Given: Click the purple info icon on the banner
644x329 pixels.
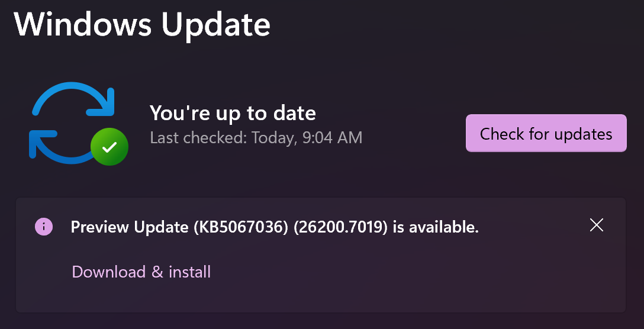Looking at the screenshot, I should pyautogui.click(x=44, y=226).
